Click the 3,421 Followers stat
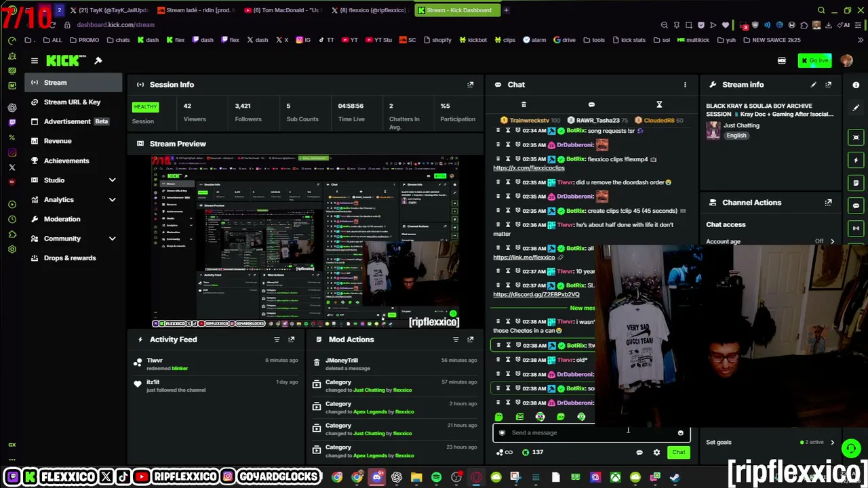The image size is (868, 488). 248,113
